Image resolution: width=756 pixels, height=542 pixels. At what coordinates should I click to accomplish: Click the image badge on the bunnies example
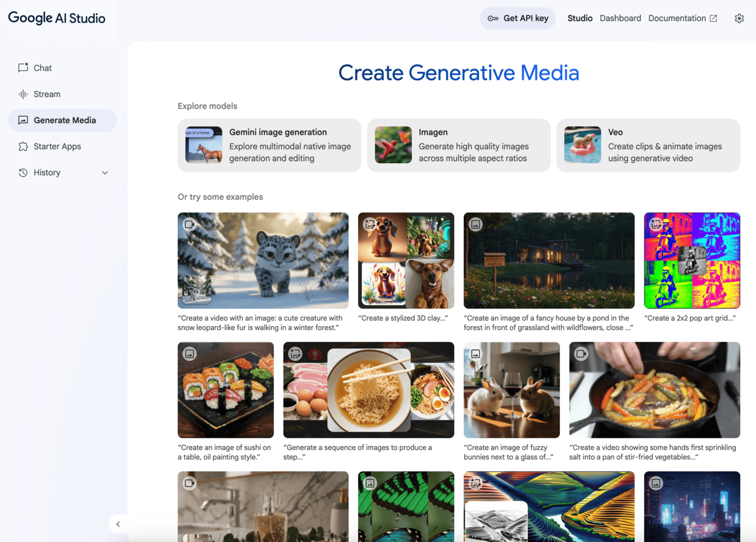476,354
